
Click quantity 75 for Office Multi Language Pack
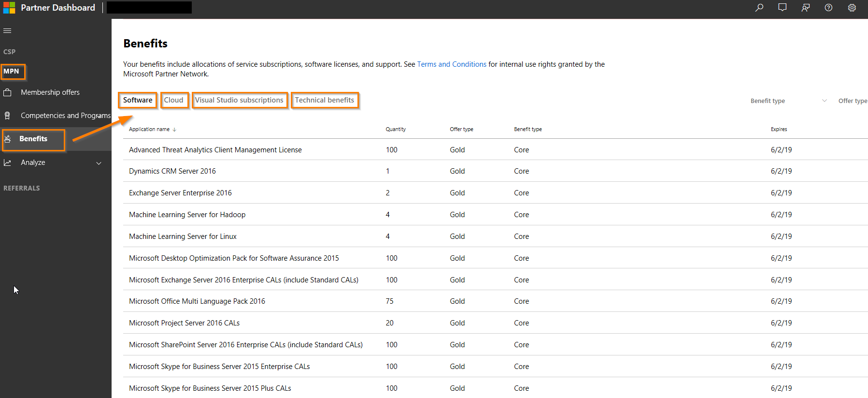[x=390, y=301]
